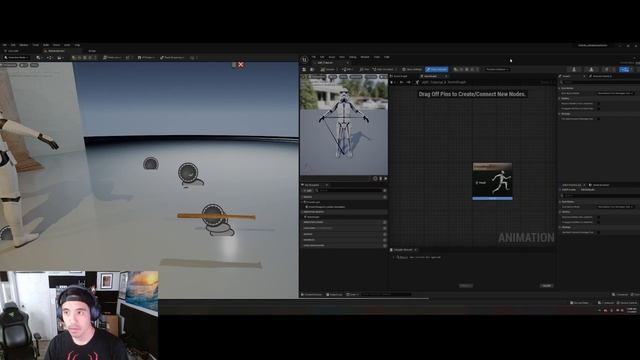This screenshot has height=360, width=640.
Task: Open the debug object dropdown
Action: (x=498, y=69)
